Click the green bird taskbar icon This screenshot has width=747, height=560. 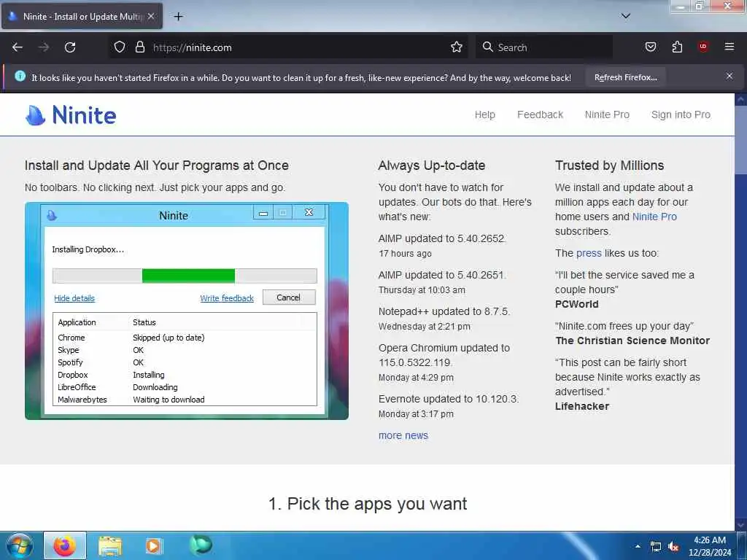point(201,545)
